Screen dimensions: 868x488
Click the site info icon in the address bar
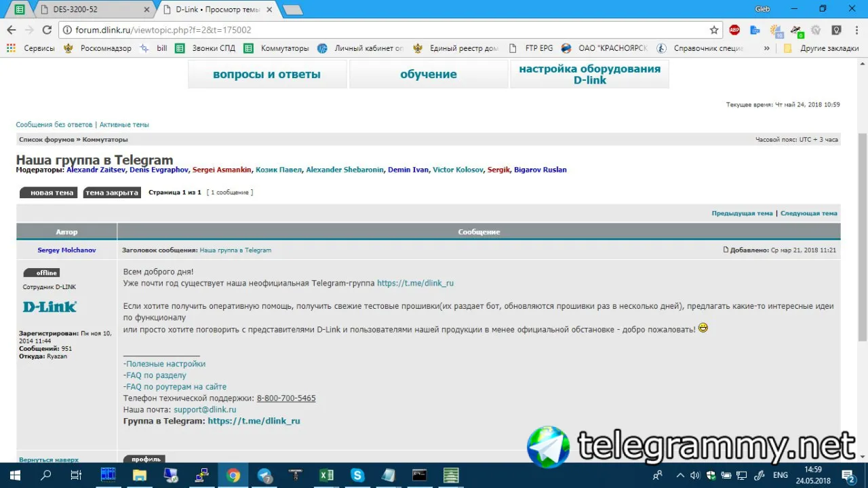tap(66, 30)
